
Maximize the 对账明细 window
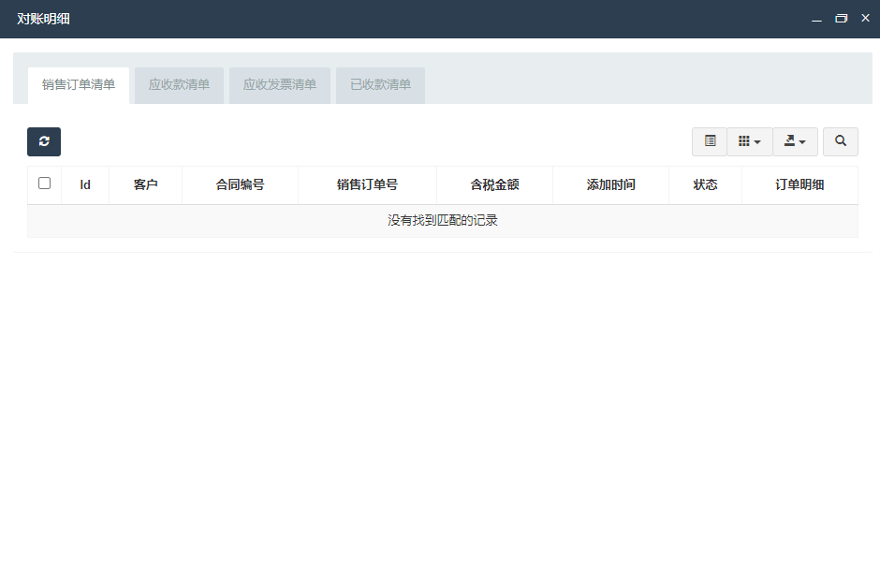click(842, 19)
